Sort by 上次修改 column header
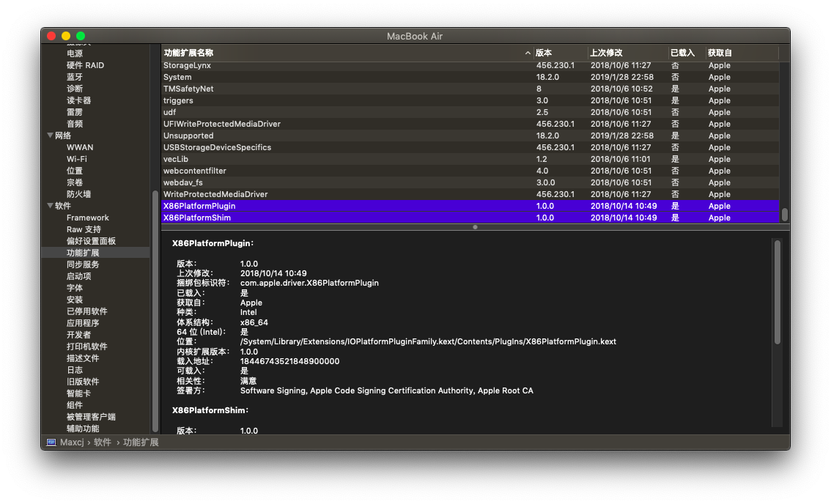Screen dimensions: 831x504 click(628, 53)
